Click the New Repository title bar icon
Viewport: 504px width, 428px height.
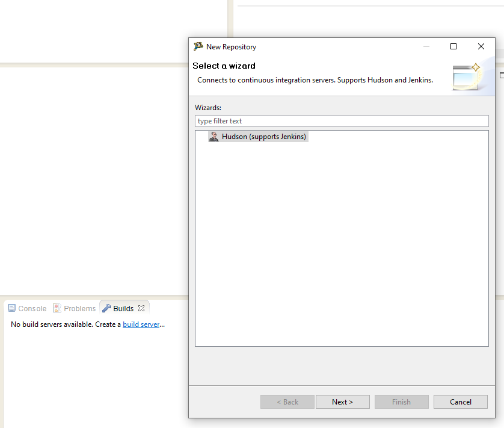coord(198,47)
